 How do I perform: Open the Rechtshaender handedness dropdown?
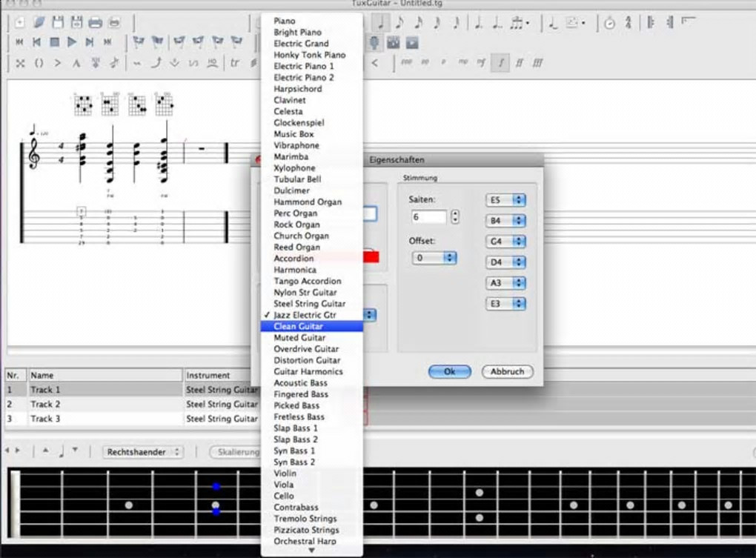(x=142, y=451)
